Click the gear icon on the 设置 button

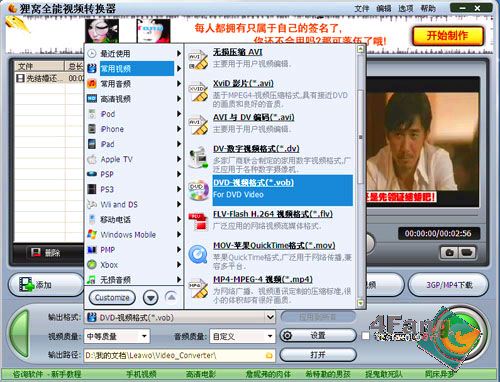287,335
